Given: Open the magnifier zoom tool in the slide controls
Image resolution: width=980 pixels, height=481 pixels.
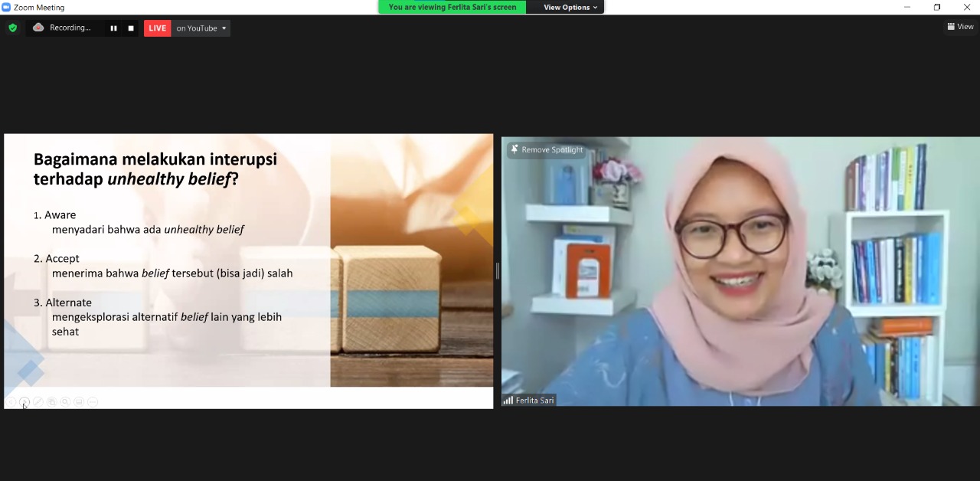Looking at the screenshot, I should pos(65,401).
